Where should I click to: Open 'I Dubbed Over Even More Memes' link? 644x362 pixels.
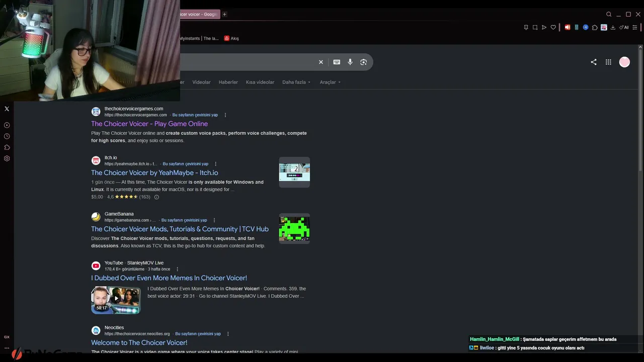[x=169, y=278]
